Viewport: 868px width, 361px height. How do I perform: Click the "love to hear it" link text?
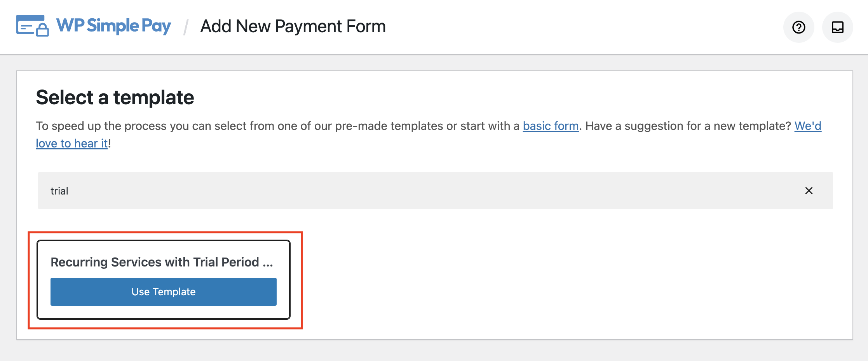pos(71,144)
